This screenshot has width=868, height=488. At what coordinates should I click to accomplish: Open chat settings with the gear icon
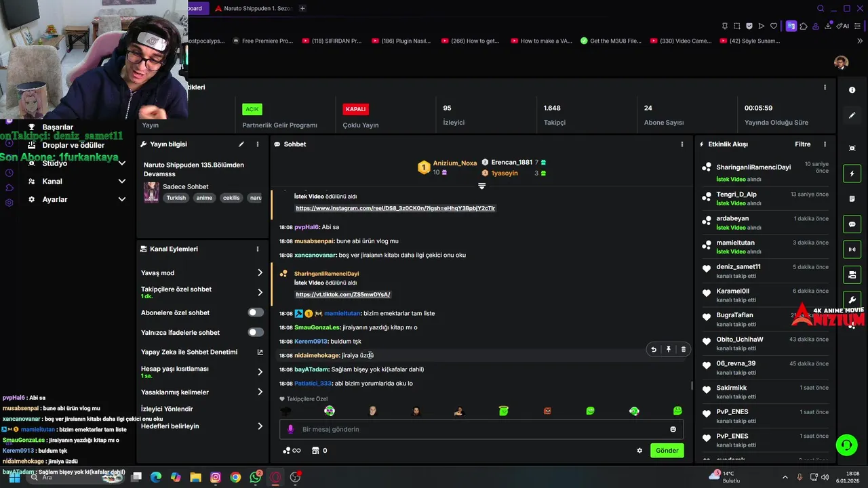click(x=639, y=451)
